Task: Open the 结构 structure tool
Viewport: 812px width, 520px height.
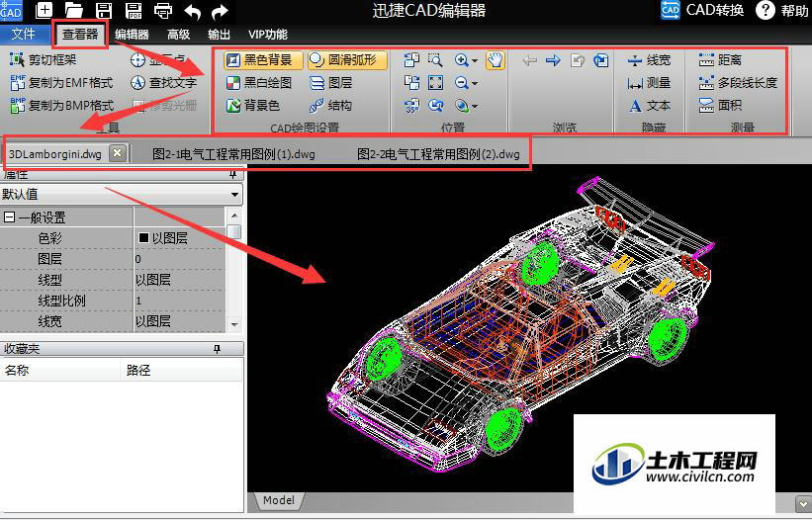Action: point(331,106)
